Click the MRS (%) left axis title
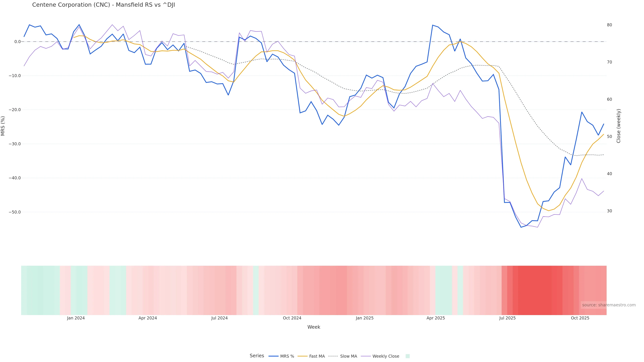Screen dimensions: 644x362 tap(3, 126)
